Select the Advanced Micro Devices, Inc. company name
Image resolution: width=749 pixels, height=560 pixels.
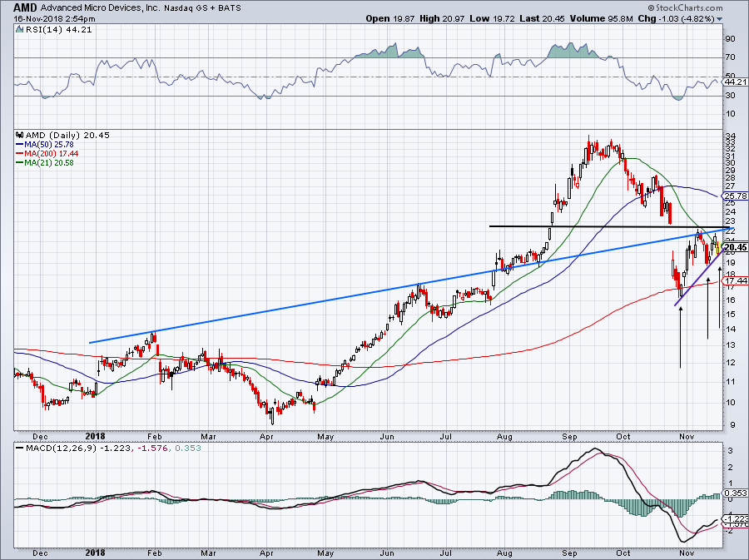click(x=101, y=8)
